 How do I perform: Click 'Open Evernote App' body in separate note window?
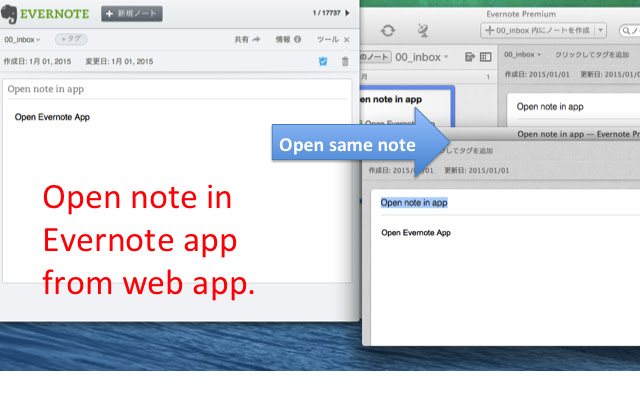click(x=416, y=233)
